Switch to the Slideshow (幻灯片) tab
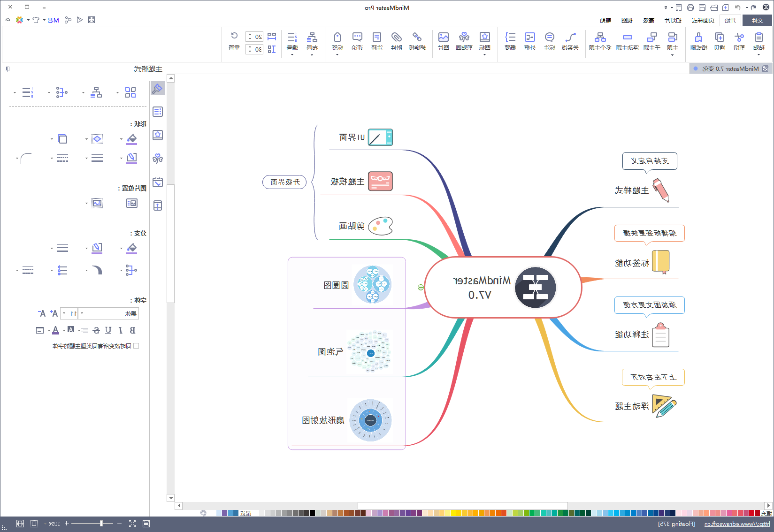The image size is (774, 532). 673,20
